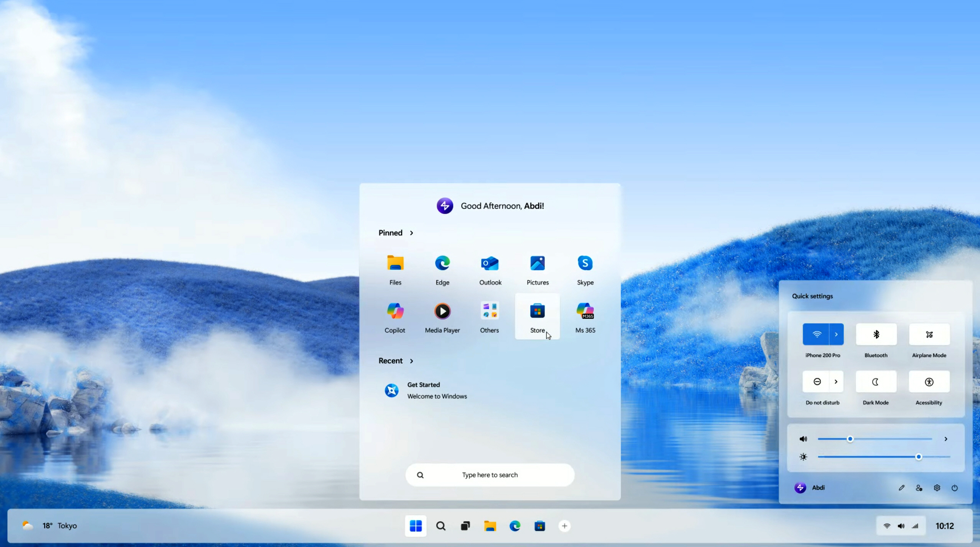Adjust the brightness slider

[x=919, y=456]
